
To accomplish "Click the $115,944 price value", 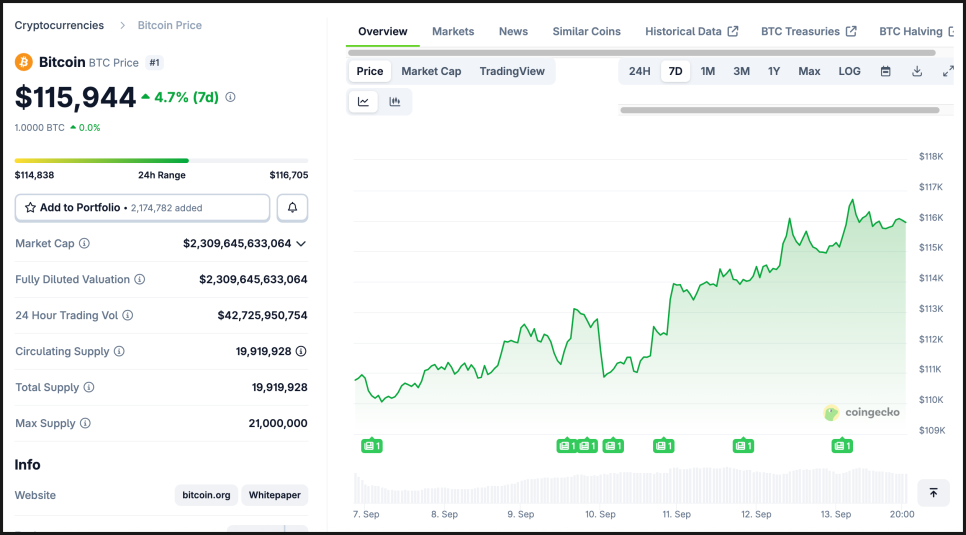I will coord(75,97).
